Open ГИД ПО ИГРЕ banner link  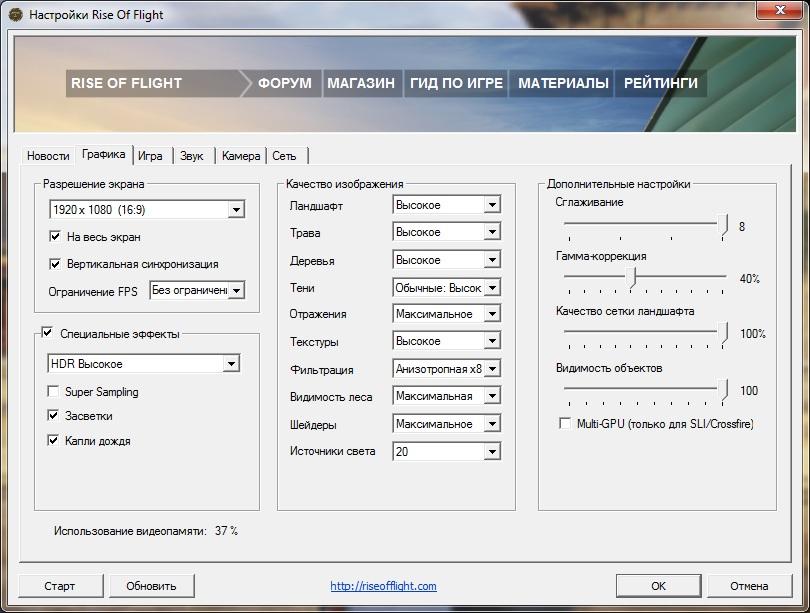point(456,83)
